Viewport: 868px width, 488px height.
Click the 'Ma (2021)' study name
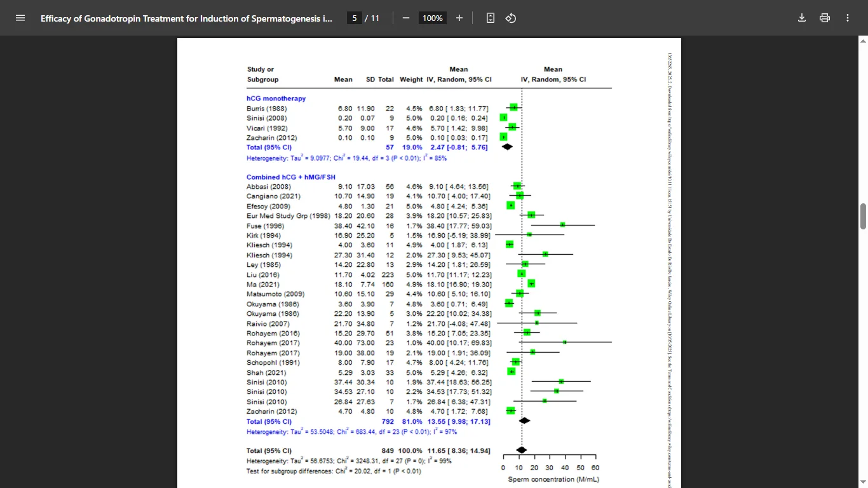[x=262, y=285]
